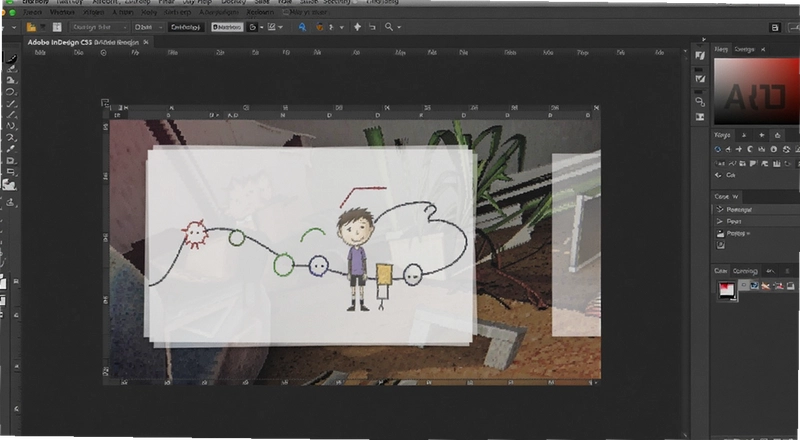Open the second short dropdown in the options bar

coord(148,27)
